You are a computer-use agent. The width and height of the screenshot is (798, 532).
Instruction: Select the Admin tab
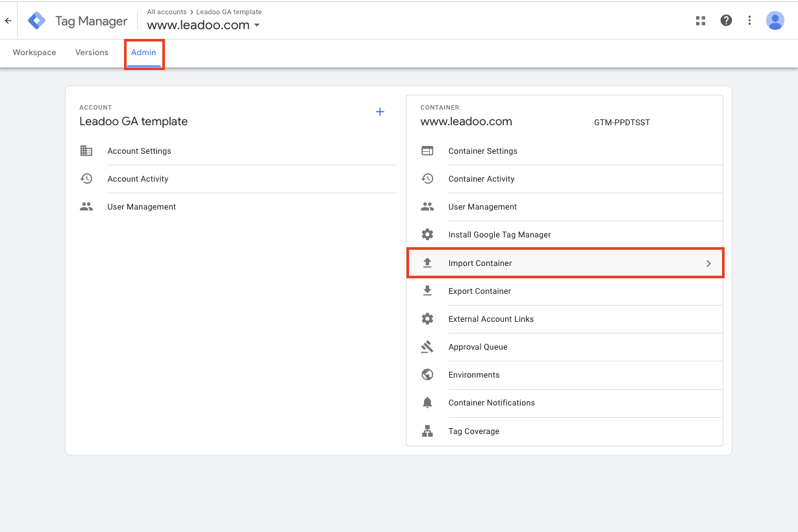click(x=143, y=53)
